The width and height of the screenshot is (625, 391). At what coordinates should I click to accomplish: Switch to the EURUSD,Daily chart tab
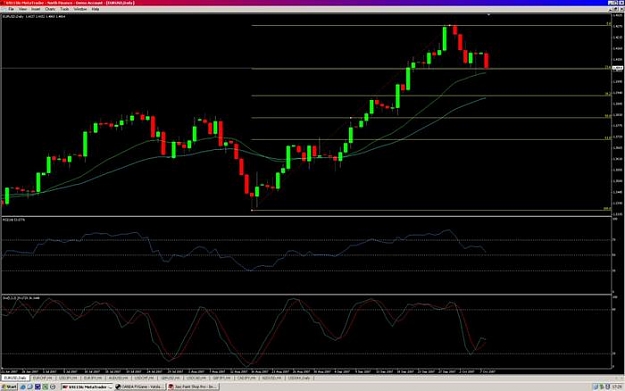(x=15, y=377)
